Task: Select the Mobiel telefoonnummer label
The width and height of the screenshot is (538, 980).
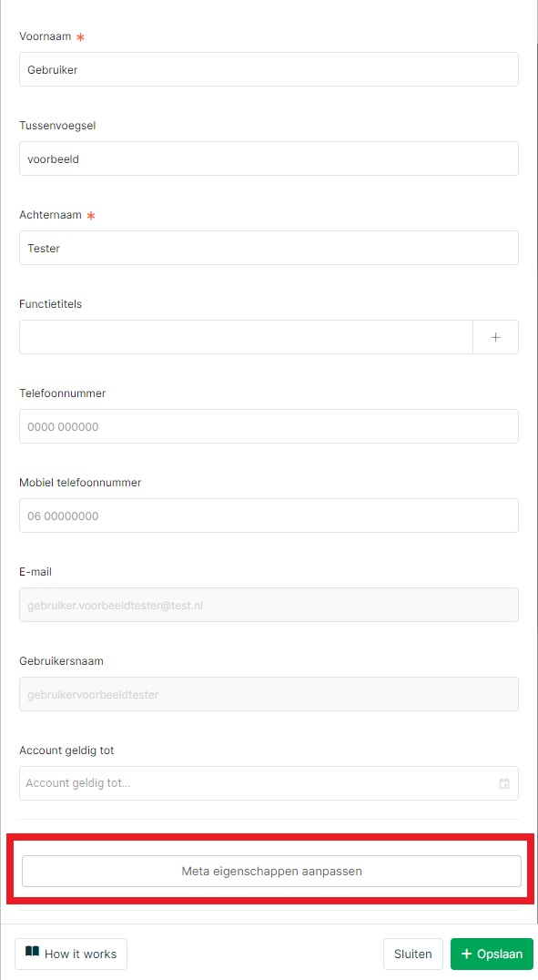Action: click(x=80, y=483)
